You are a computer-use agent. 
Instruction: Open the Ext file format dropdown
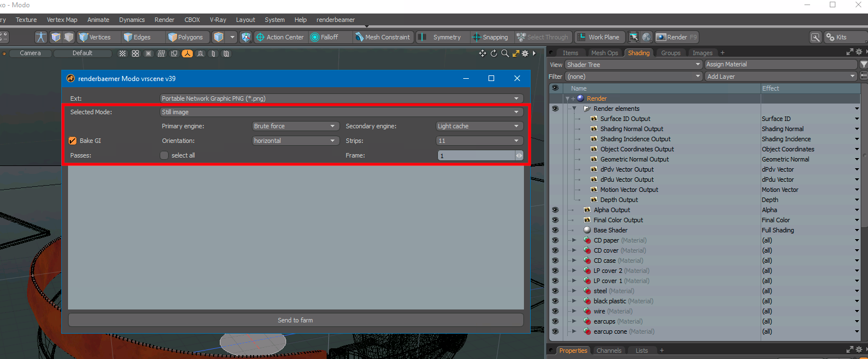click(341, 98)
